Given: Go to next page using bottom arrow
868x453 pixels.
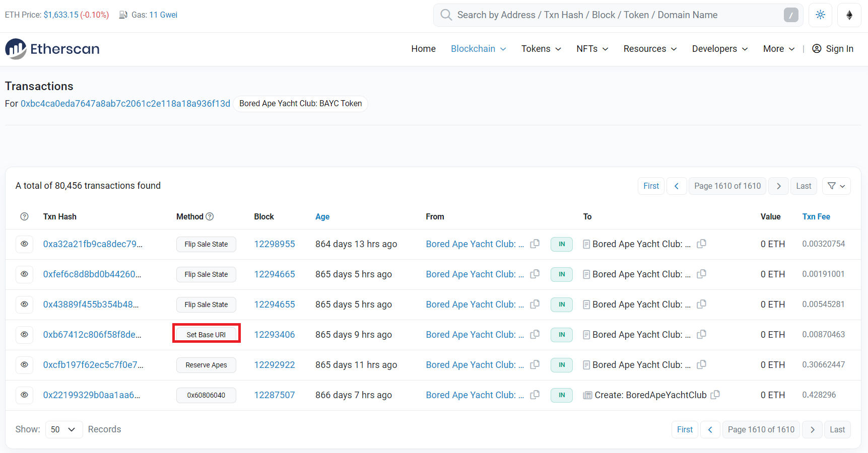Looking at the screenshot, I should (x=812, y=429).
